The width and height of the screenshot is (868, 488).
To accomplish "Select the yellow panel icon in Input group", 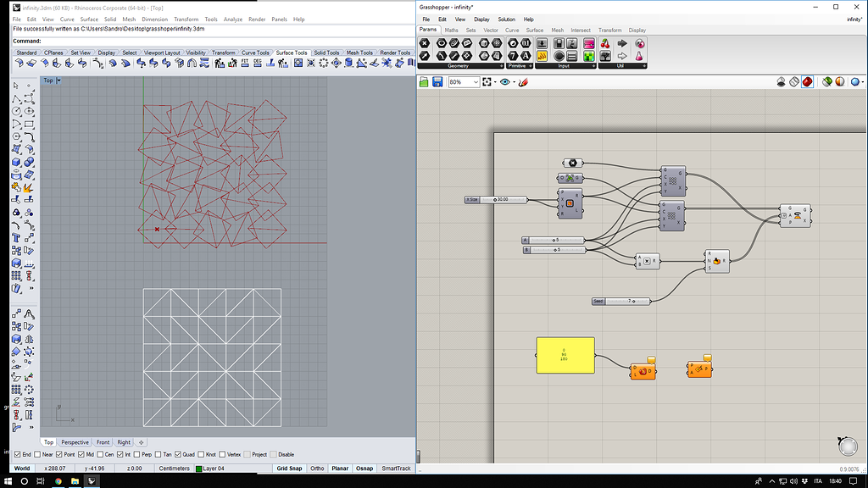I will click(x=542, y=56).
